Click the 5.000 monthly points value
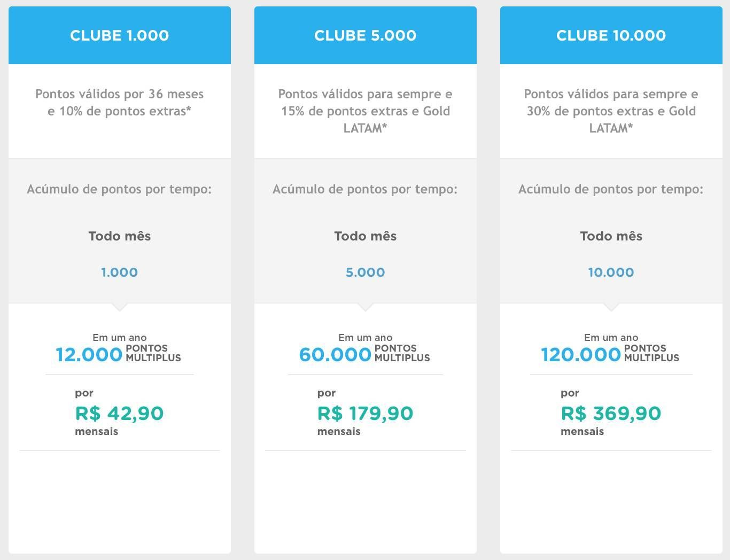Image resolution: width=730 pixels, height=560 pixels. 366,272
